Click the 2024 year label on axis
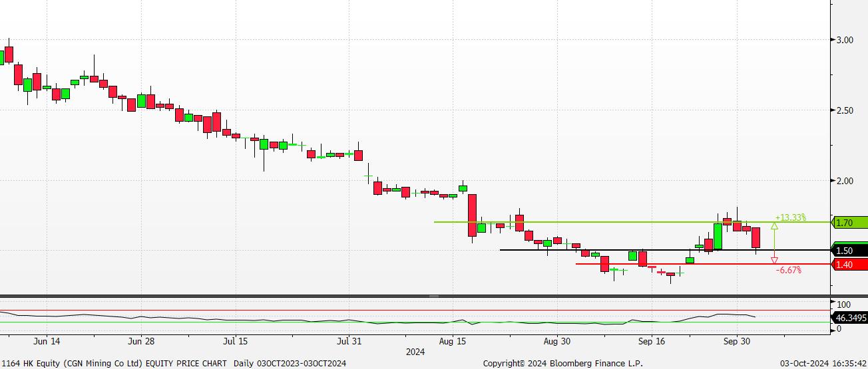The image size is (868, 369). pyautogui.click(x=415, y=351)
